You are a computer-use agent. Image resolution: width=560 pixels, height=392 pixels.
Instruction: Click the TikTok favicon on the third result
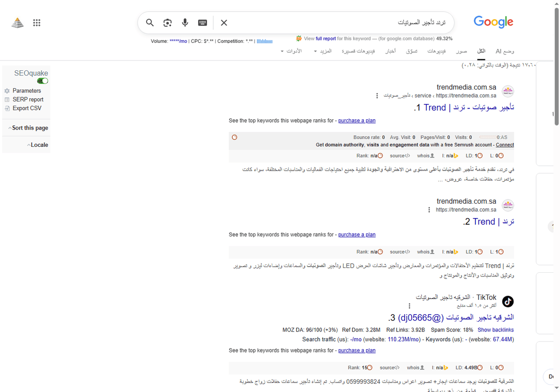[x=508, y=302]
